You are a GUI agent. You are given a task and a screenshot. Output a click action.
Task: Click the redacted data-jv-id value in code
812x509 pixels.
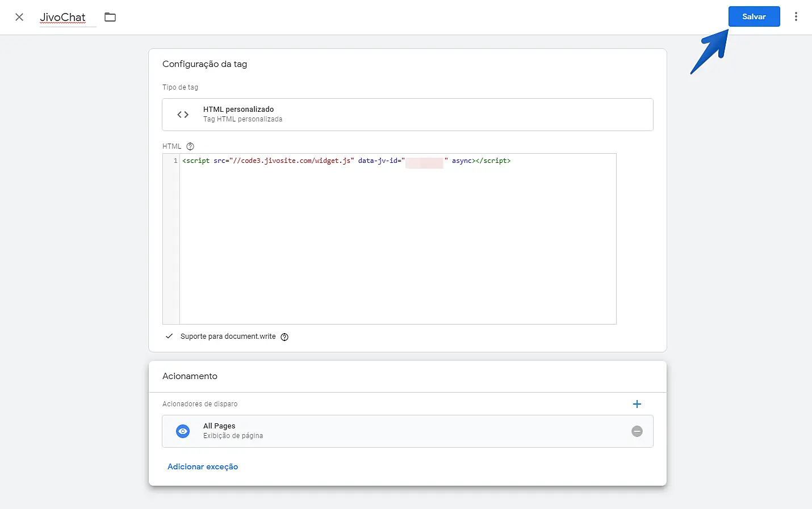point(424,162)
